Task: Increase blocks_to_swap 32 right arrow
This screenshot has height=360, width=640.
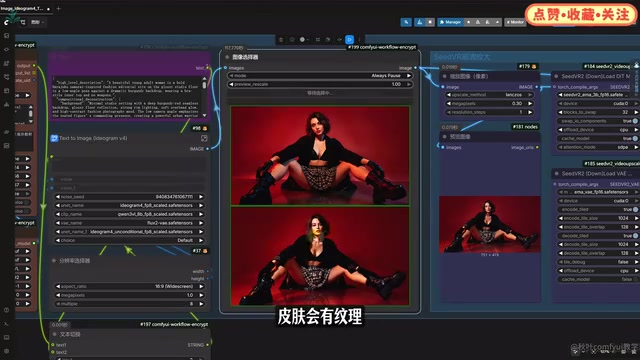Action: [636, 112]
